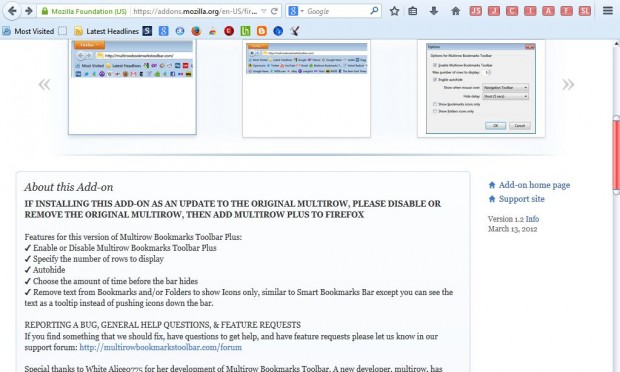Open the middle add-on screenshot thumbnail
The width and height of the screenshot is (620, 372).
pyautogui.click(x=306, y=89)
